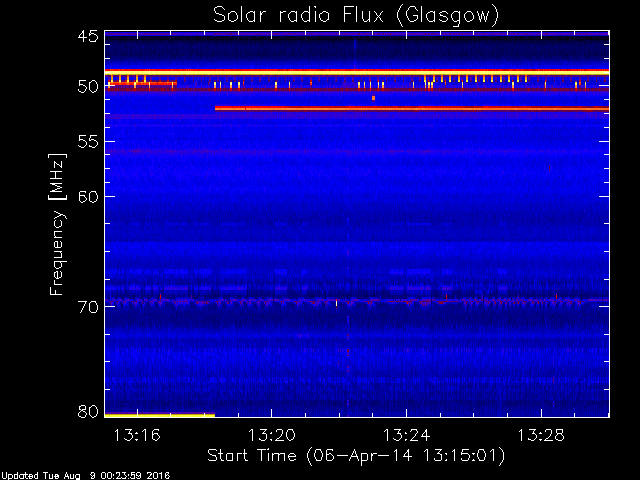The height and width of the screenshot is (480, 640).
Task: Click the bright yellow emission band near 49 MHz
Action: point(357,72)
